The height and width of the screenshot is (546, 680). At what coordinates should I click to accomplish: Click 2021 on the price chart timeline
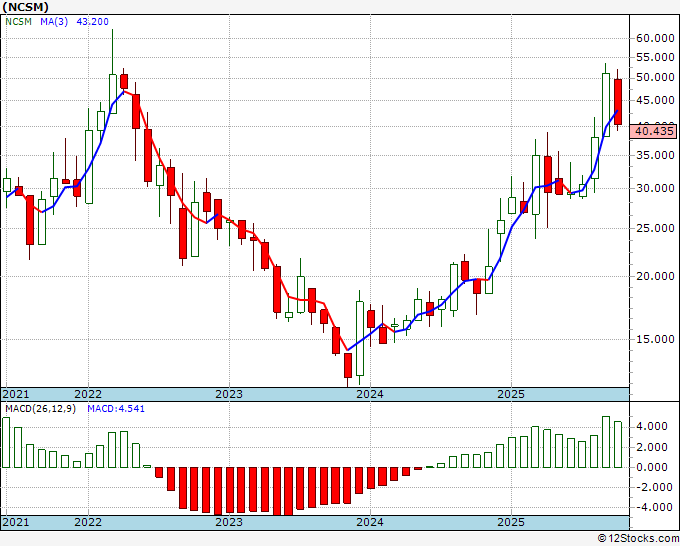(16, 394)
